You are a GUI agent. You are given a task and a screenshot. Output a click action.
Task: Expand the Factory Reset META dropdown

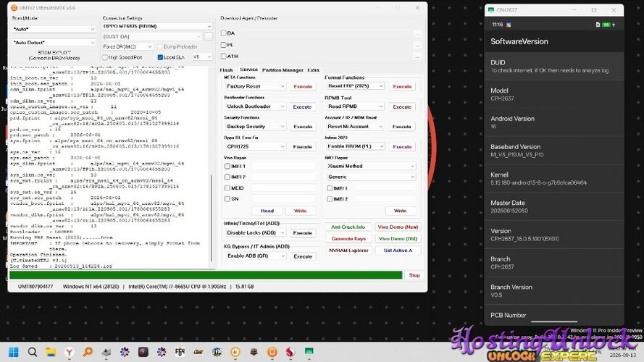click(x=256, y=86)
